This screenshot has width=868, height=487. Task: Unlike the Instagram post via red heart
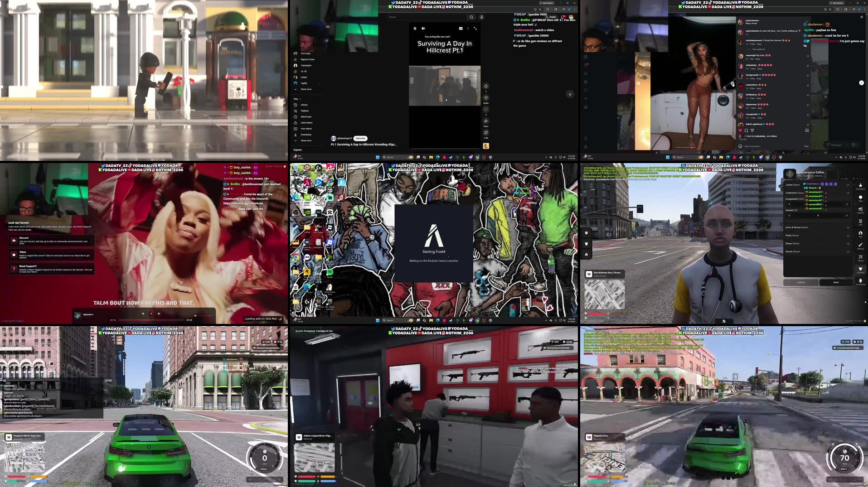coord(741,130)
